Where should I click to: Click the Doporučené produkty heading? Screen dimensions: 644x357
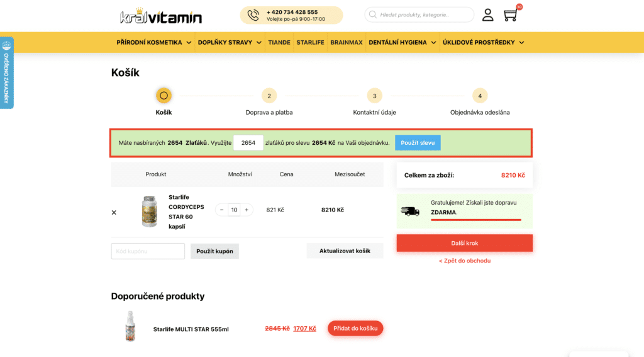coord(158,296)
